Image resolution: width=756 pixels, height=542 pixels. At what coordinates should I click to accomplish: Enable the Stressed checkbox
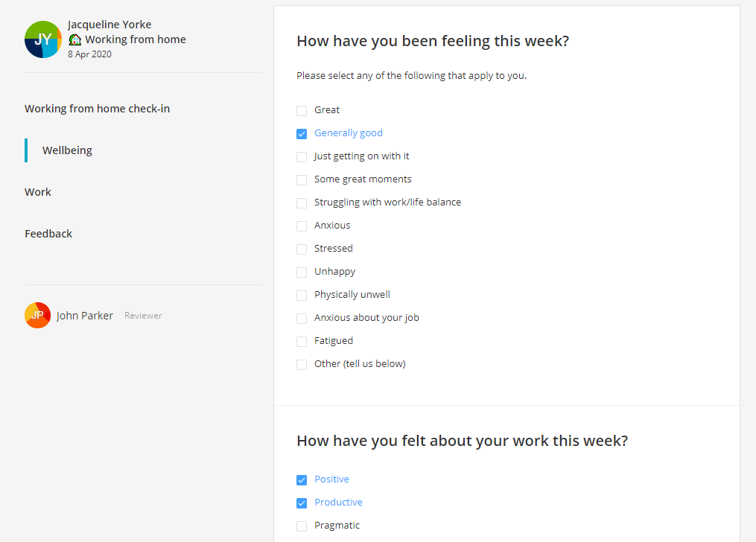point(302,249)
